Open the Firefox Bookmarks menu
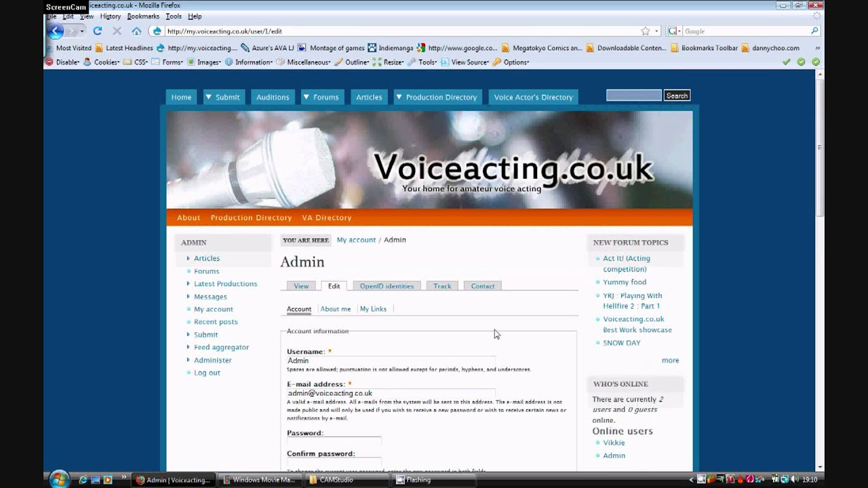This screenshot has width=868, height=488. [x=143, y=16]
